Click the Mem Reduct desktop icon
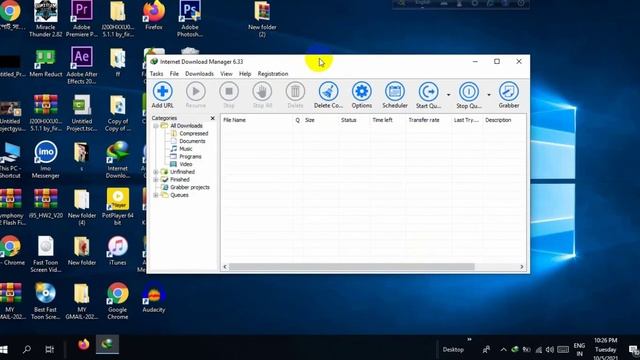Viewport: 640px width, 360px height. pos(46,62)
